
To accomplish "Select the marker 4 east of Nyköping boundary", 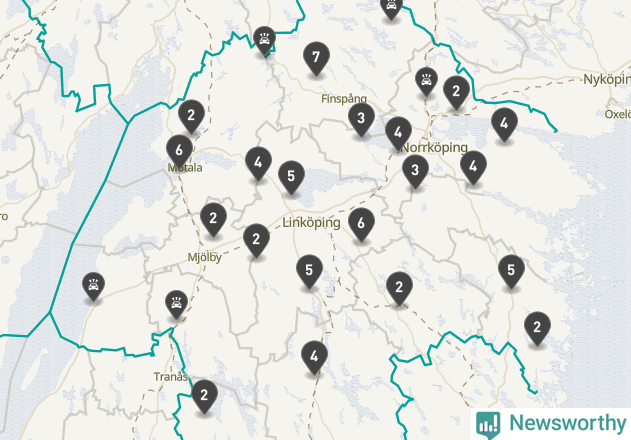I will point(505,125).
